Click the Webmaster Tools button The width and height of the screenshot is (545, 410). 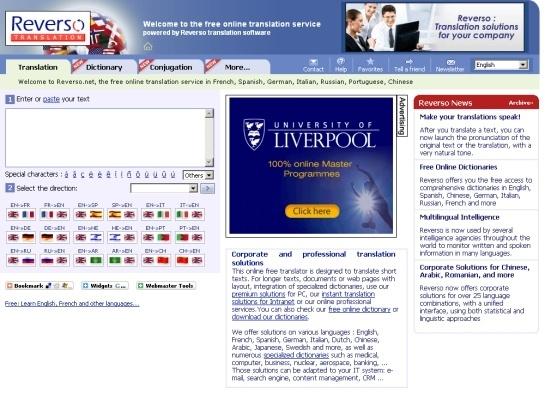click(166, 286)
